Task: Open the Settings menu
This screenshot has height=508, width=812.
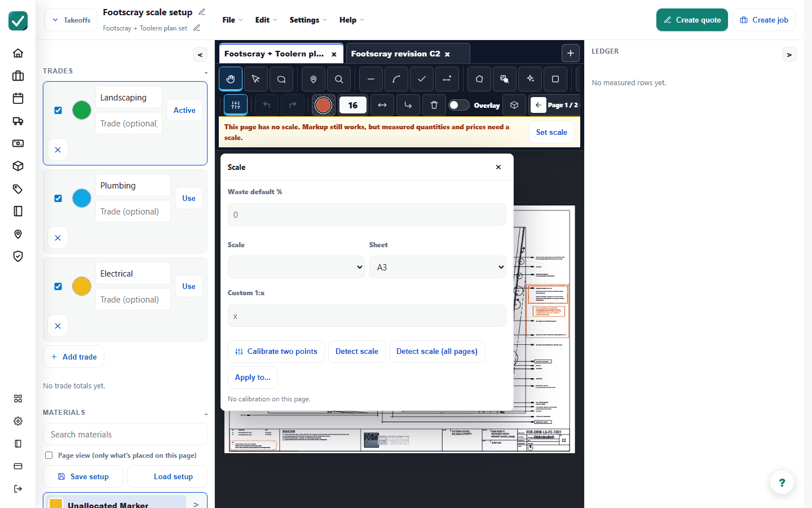Action: pyautogui.click(x=308, y=20)
